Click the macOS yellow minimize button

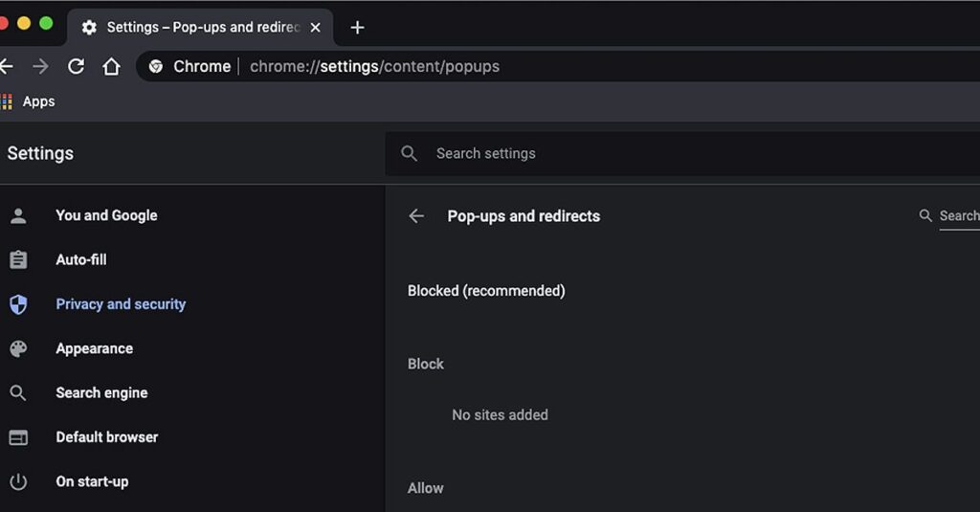pyautogui.click(x=24, y=24)
